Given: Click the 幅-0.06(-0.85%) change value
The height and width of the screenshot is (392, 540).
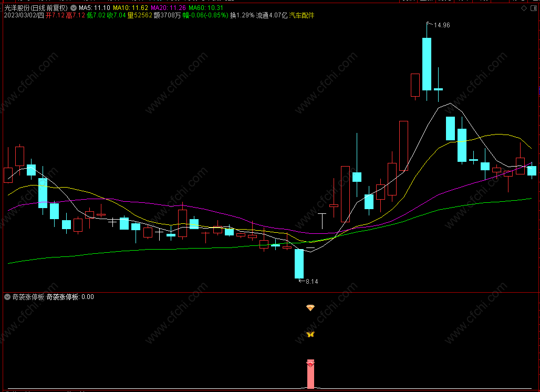Looking at the screenshot, I should click(x=205, y=15).
